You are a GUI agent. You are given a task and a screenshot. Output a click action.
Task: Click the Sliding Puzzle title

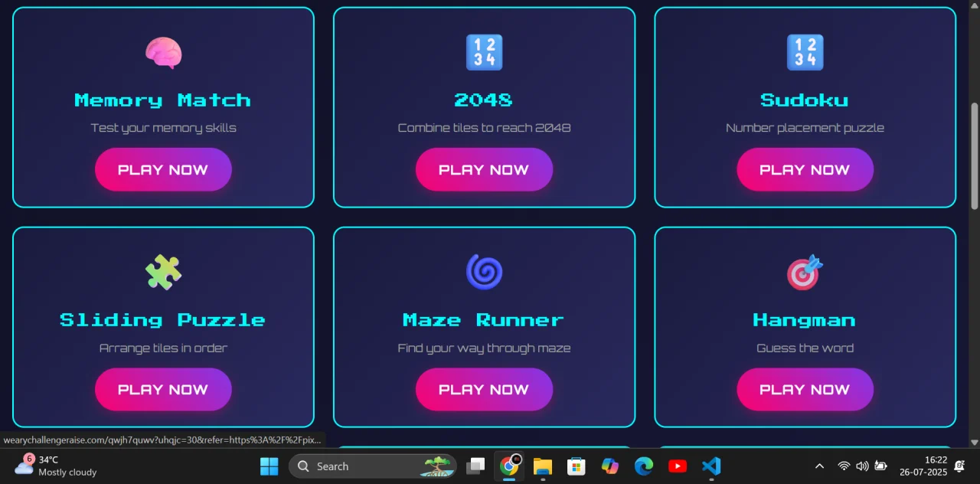pos(163,320)
